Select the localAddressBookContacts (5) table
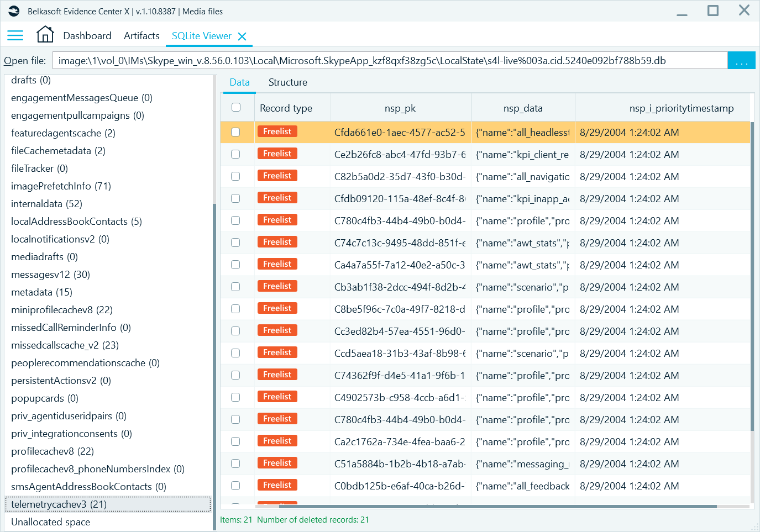The image size is (760, 532). 76,222
